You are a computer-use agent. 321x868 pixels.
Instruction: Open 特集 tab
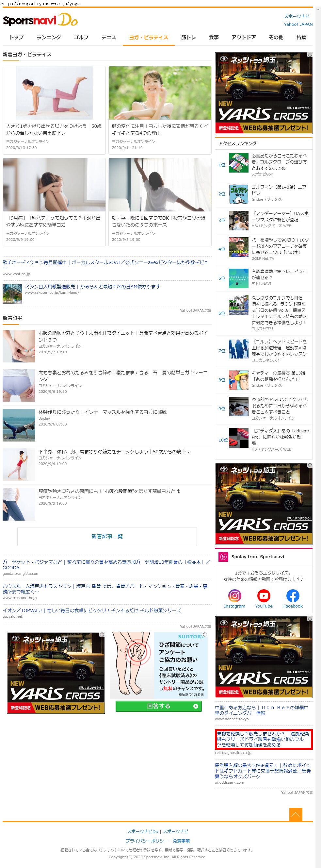tap(301, 37)
